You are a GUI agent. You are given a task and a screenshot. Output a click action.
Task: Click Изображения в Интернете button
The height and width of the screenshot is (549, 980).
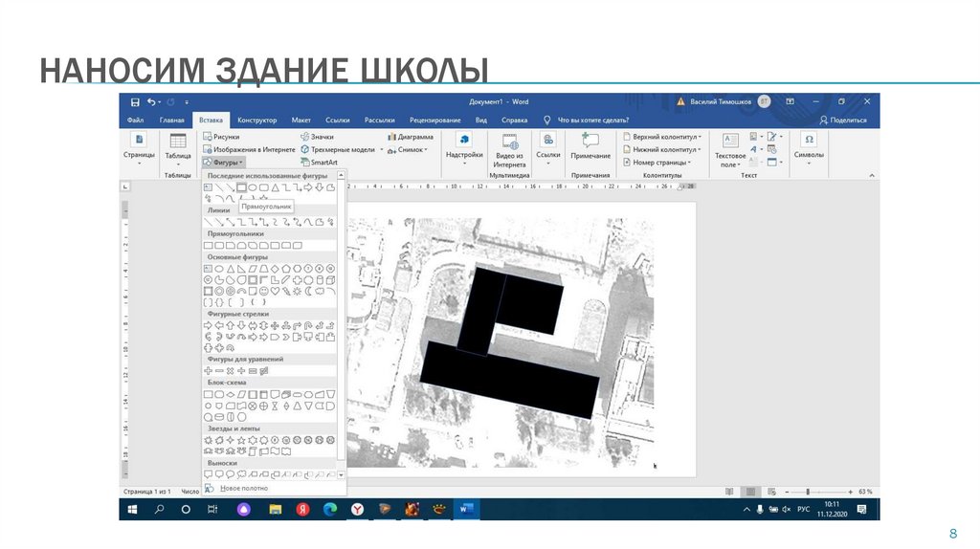(x=249, y=149)
